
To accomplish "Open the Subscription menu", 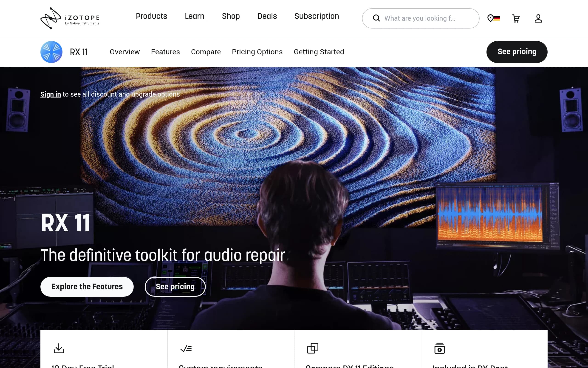I will [317, 16].
